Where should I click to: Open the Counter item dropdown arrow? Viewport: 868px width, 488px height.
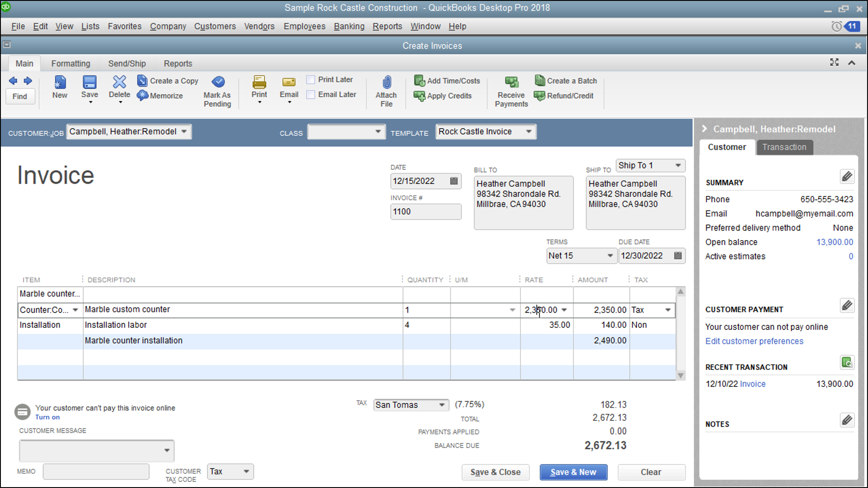(75, 310)
